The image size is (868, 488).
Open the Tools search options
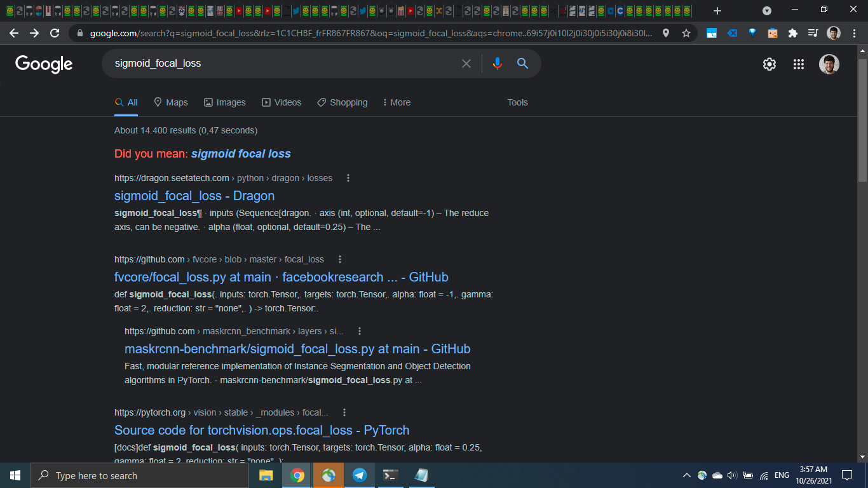(x=517, y=102)
